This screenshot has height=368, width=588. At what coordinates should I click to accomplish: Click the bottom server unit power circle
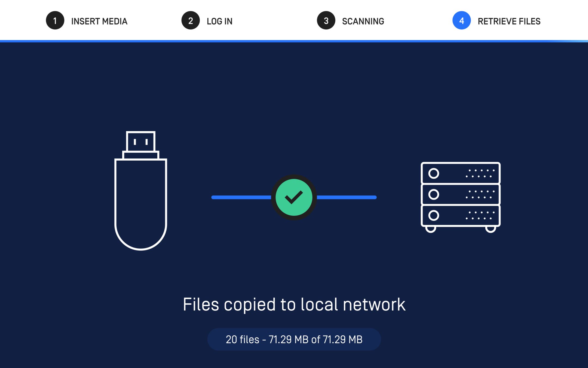click(434, 215)
